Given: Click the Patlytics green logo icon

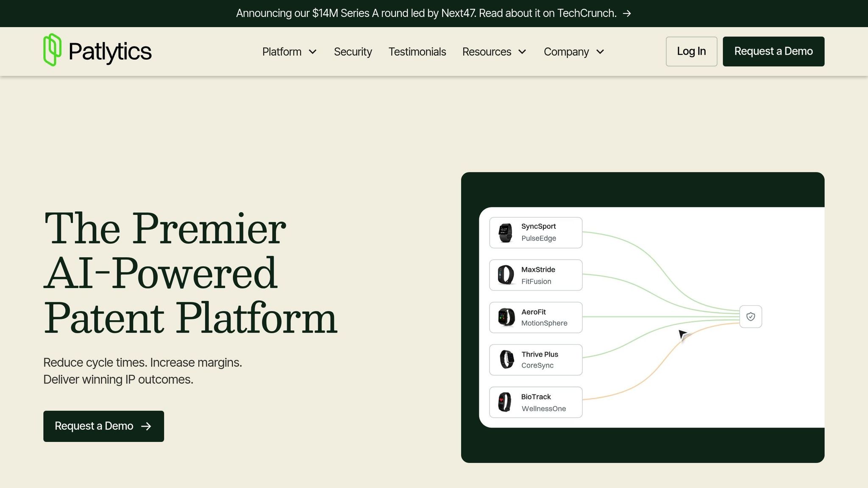Looking at the screenshot, I should point(52,50).
